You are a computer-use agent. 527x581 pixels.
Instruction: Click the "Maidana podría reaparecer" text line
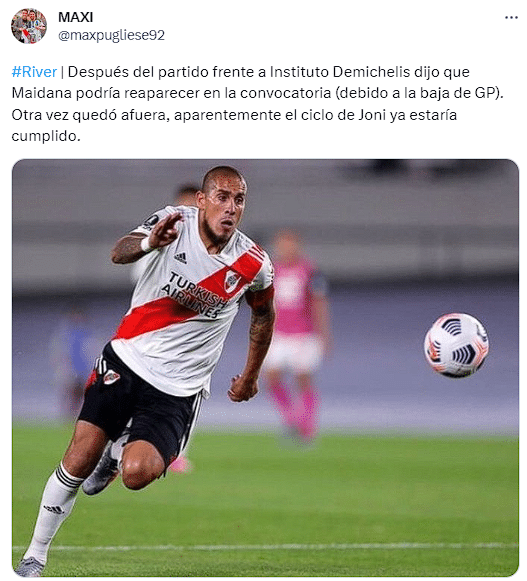[x=258, y=93]
